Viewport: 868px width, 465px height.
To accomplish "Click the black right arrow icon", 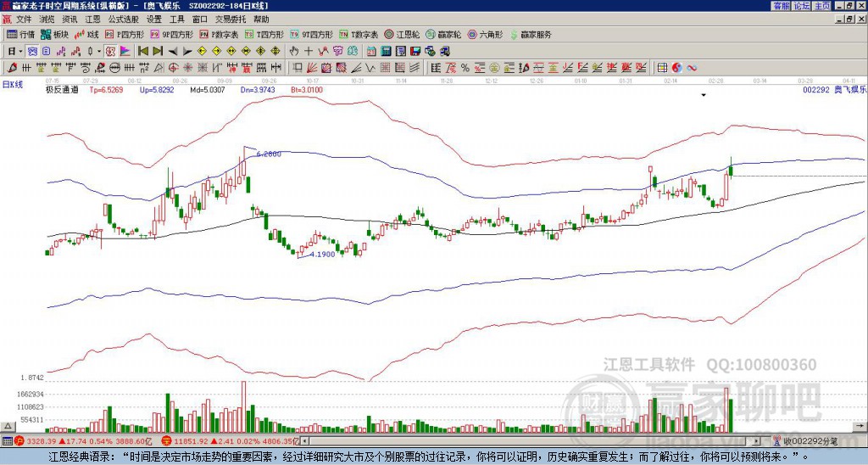I will click(x=187, y=51).
